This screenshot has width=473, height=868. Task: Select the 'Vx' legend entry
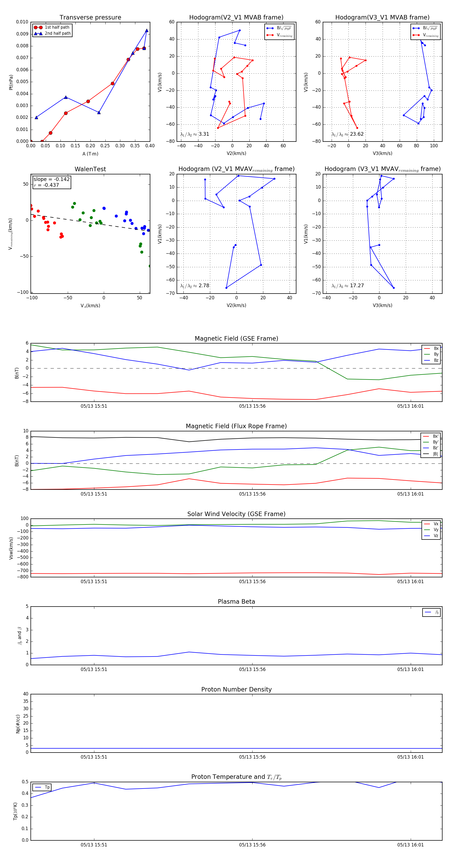(431, 524)
